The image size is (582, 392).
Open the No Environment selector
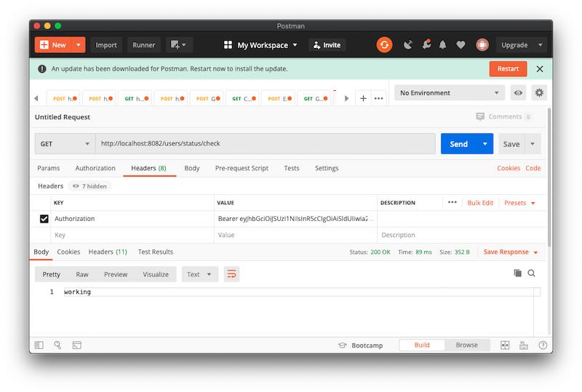coord(450,93)
